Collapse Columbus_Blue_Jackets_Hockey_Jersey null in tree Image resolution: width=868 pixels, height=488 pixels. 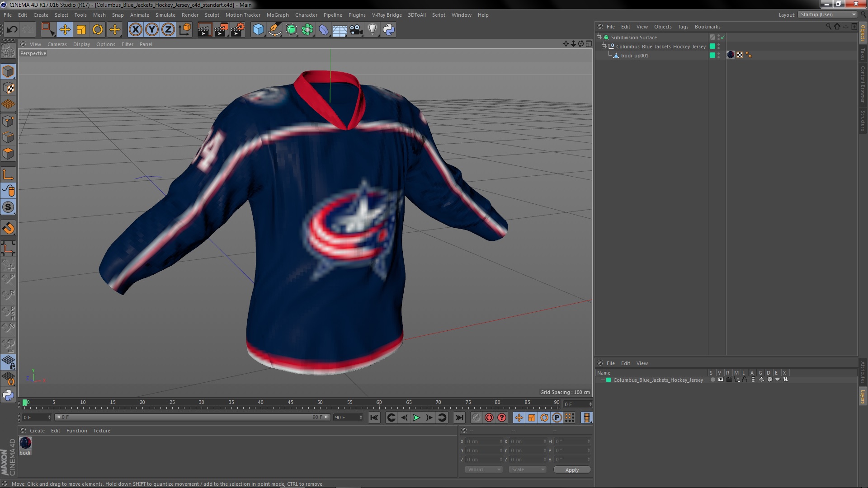click(604, 46)
